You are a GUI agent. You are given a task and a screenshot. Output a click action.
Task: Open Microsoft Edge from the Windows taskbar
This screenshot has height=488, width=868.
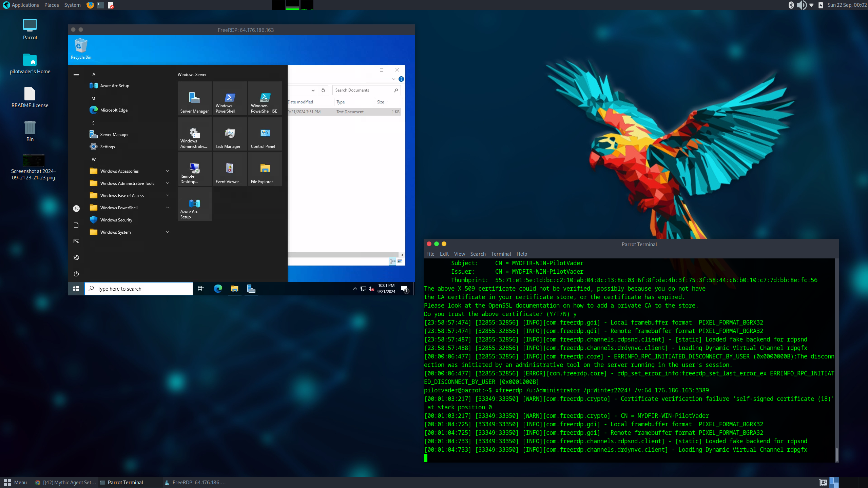218,289
